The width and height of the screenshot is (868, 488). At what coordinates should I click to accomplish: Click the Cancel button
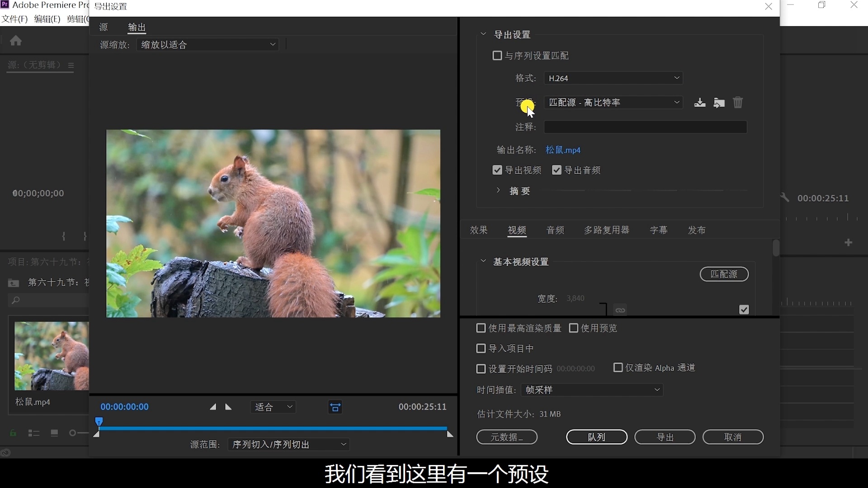(x=733, y=437)
